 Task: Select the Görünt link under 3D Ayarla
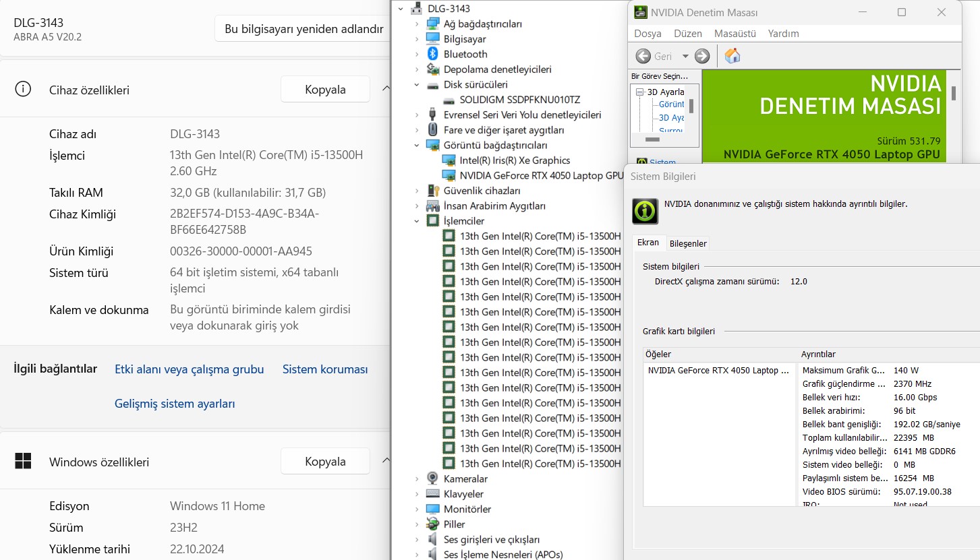tap(671, 104)
